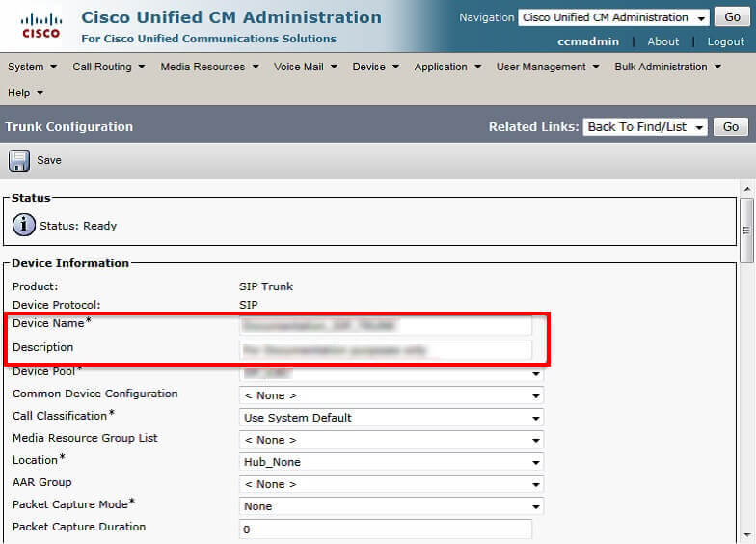
Task: Open the User Management menu
Action: tap(548, 67)
